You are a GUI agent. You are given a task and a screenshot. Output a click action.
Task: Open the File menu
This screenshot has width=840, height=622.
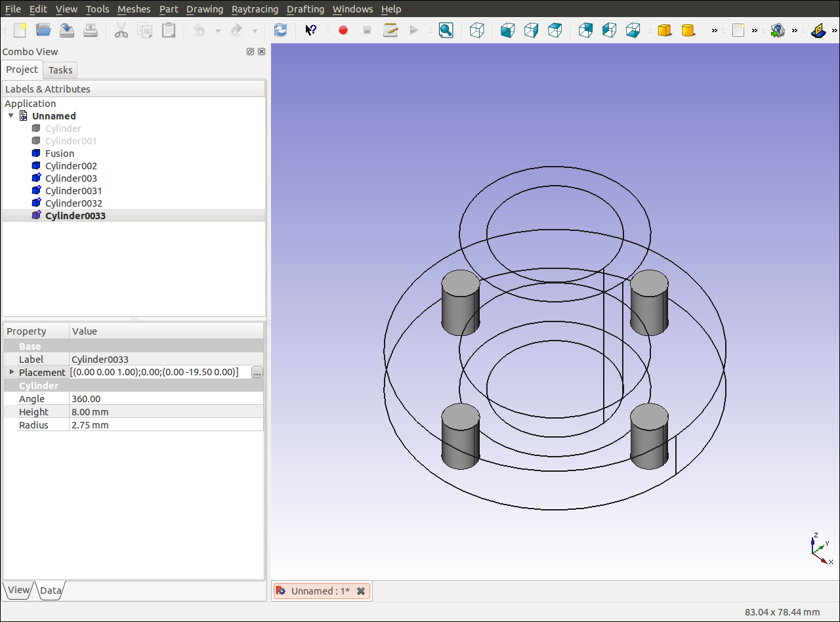click(12, 9)
